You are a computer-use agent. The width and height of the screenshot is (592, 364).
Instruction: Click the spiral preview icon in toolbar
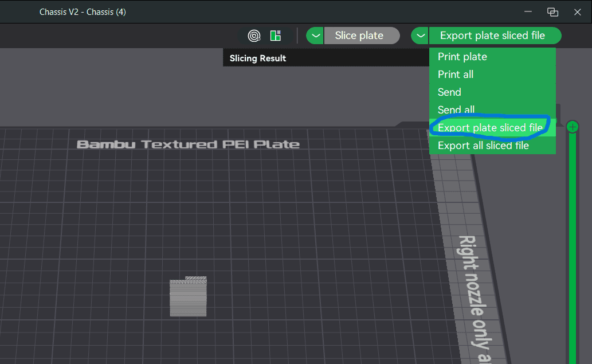[x=254, y=36]
